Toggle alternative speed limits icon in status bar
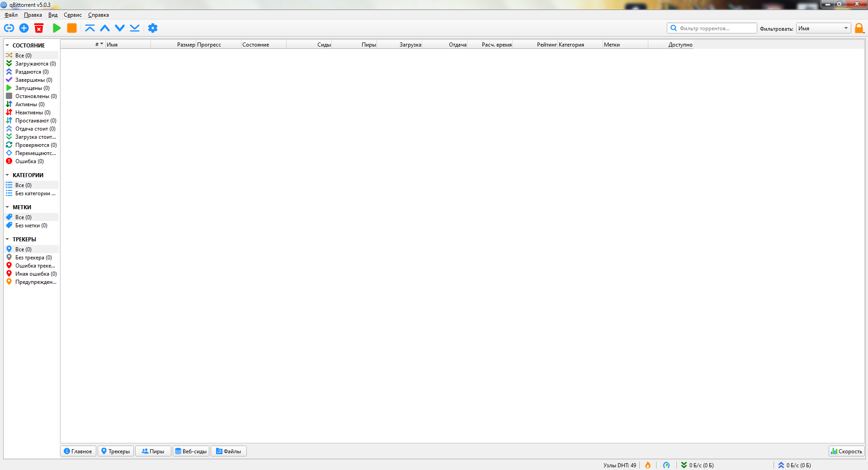This screenshot has width=868, height=470. click(666, 465)
